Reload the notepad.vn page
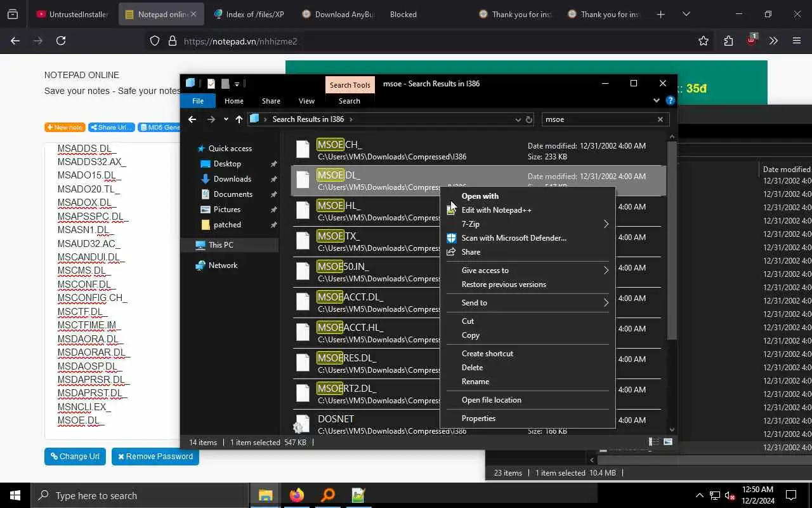Screen dimensions: 812x508 [61, 41]
